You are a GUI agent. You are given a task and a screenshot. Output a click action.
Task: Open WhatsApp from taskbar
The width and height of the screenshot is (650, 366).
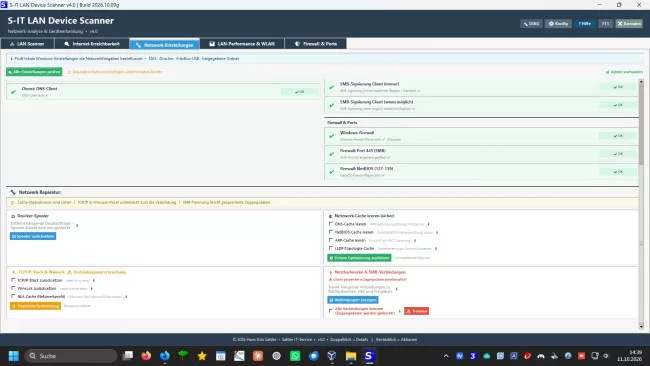coord(295,356)
